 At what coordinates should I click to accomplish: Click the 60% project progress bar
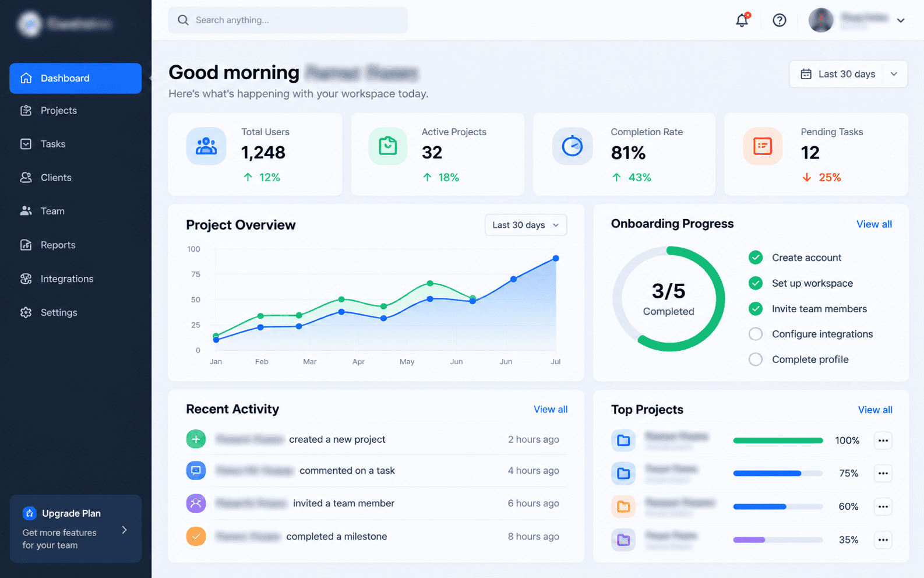pos(778,507)
